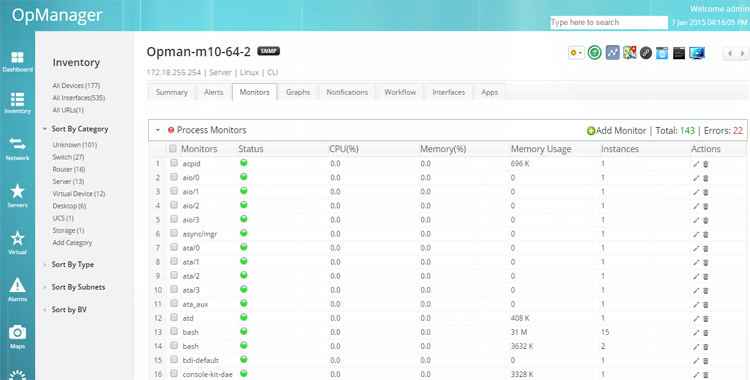750x380 pixels.
Task: Open All Devices (177) list
Action: (x=76, y=86)
